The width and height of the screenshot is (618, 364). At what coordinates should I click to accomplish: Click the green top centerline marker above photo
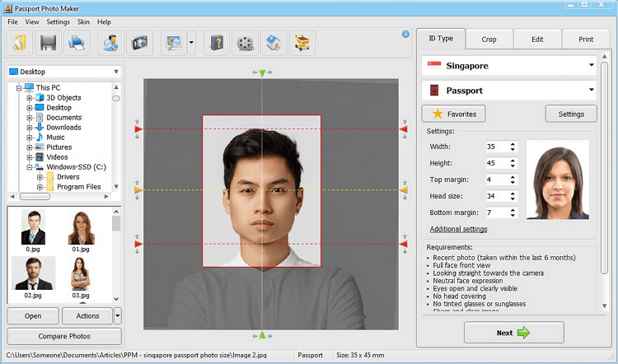(x=262, y=72)
